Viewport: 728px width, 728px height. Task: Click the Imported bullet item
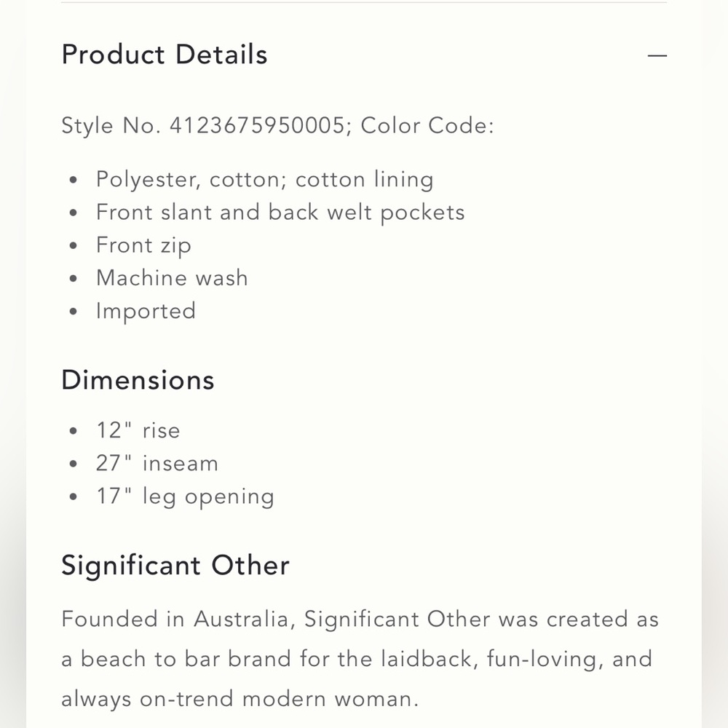146,311
